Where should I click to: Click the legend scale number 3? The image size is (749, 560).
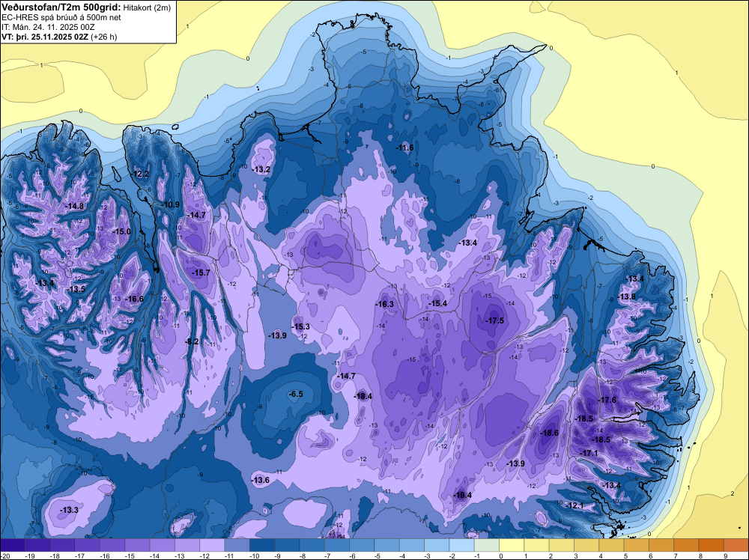(575, 556)
